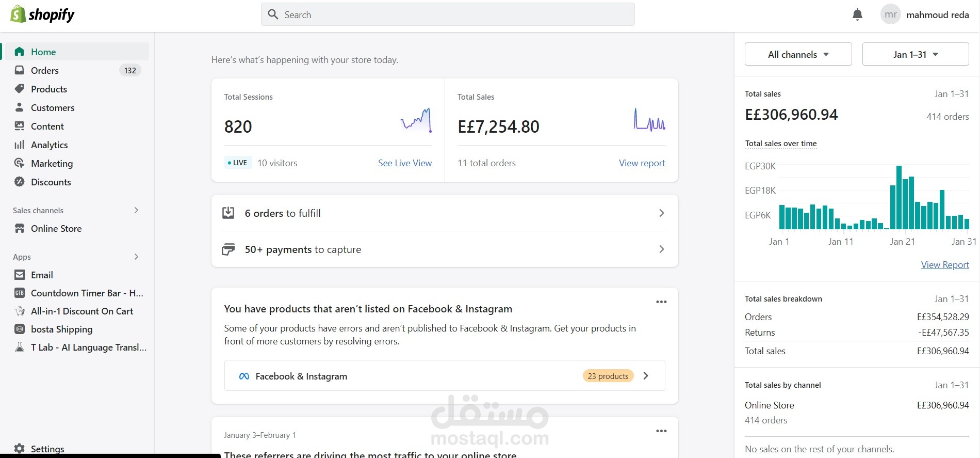The height and width of the screenshot is (458, 980).
Task: Expand the Apps section chevron
Action: pyautogui.click(x=136, y=257)
